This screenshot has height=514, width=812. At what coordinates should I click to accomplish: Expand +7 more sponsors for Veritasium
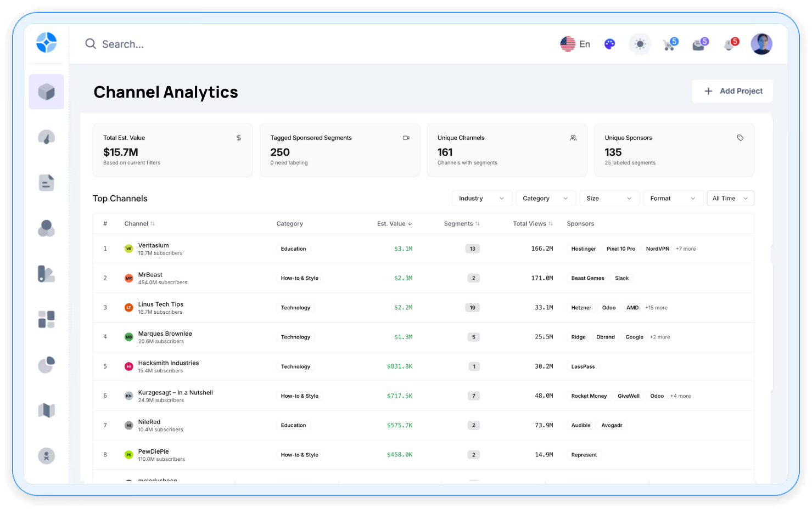point(686,249)
